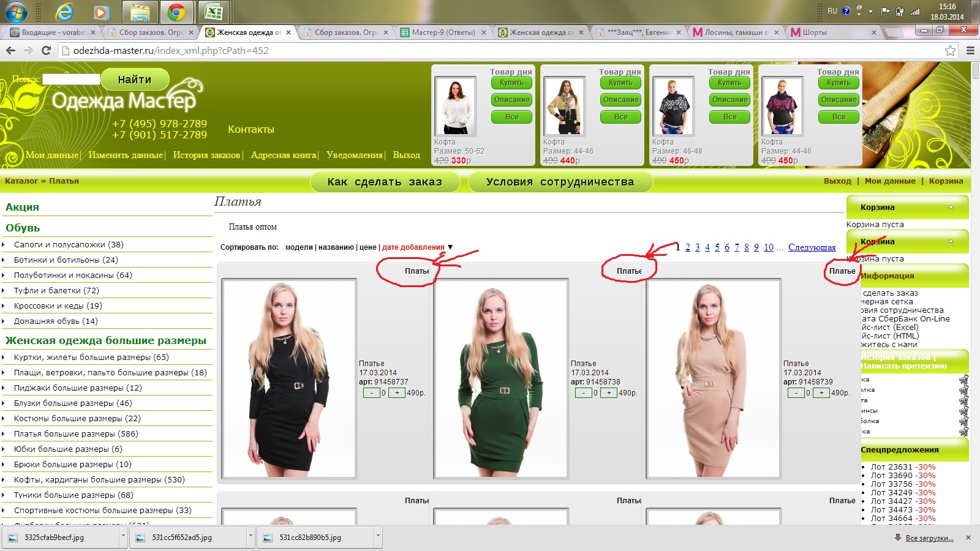Toggle sort direction arrow beside дате добавления

(x=450, y=247)
